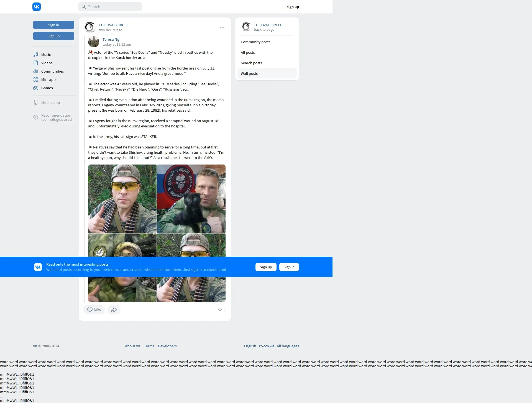532x403 pixels.
Task: Select the Wall posts tab
Action: (x=267, y=73)
